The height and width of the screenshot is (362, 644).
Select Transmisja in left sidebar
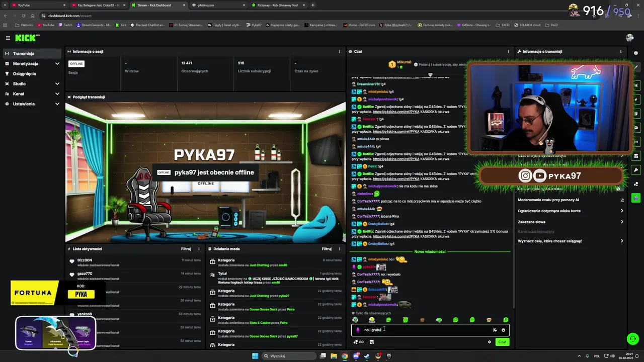point(32,54)
